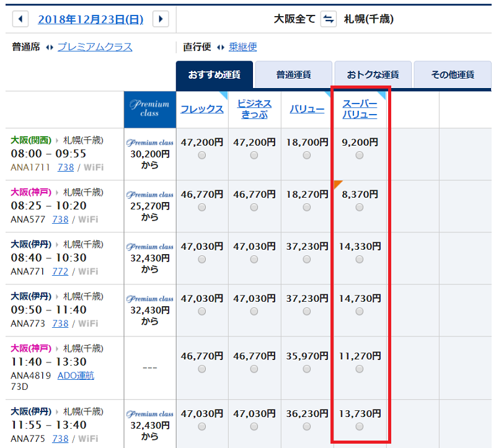This screenshot has height=448, width=496.
Task: Go to next day arrow button
Action: 161,19
